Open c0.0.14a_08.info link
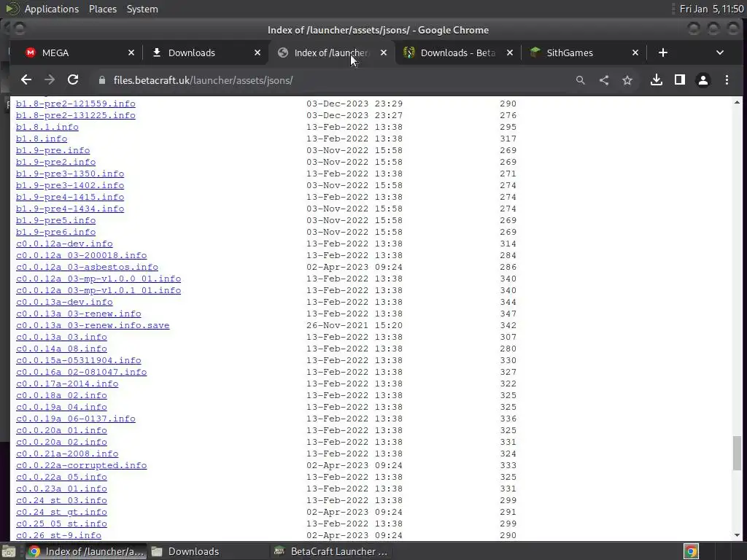This screenshot has width=747, height=560. pyautogui.click(x=61, y=349)
